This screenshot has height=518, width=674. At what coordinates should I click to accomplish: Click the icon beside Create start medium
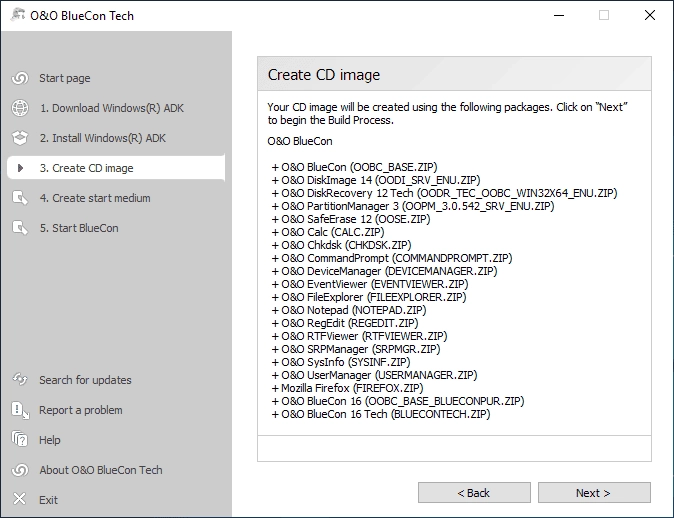tap(20, 198)
